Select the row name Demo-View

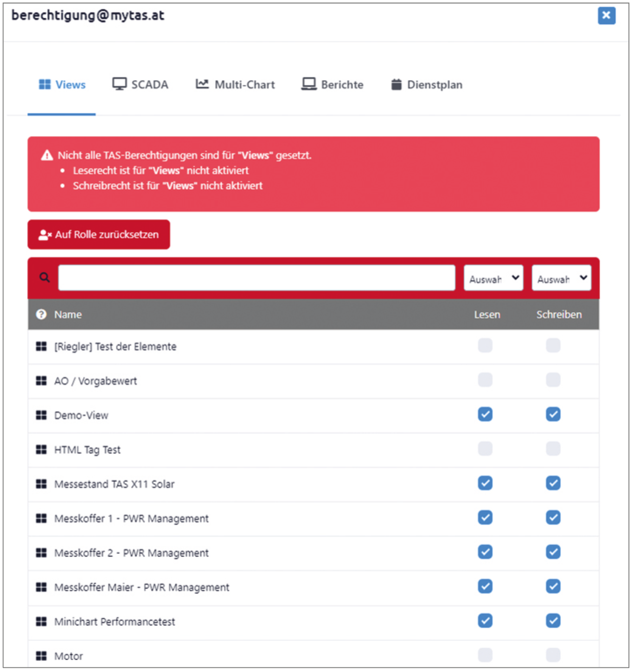pos(81,415)
